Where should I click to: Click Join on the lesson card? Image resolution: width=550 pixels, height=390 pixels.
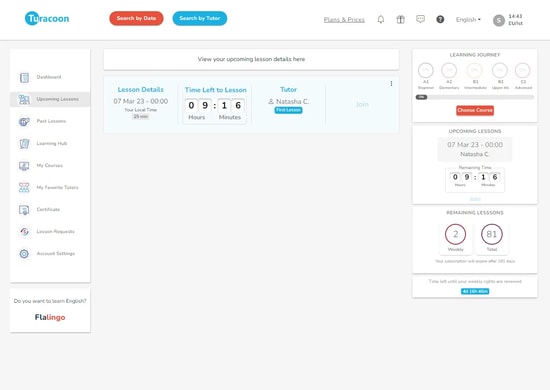[362, 105]
